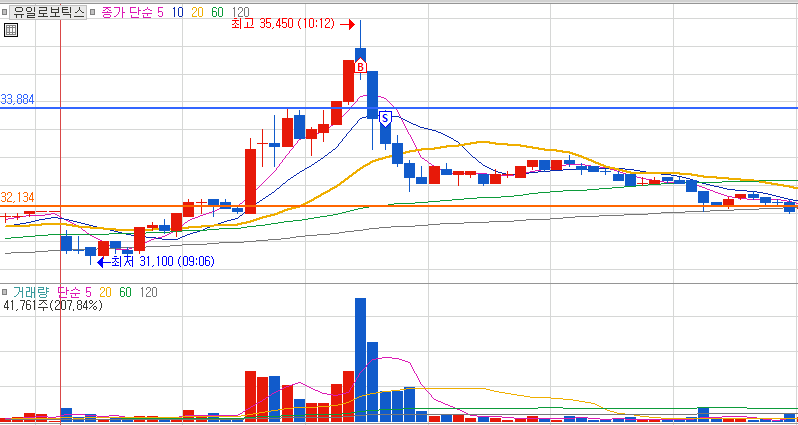Image resolution: width=798 pixels, height=425 pixels.
Task: Click the blue arrow beside 최저 31,100
Action: click(x=103, y=262)
